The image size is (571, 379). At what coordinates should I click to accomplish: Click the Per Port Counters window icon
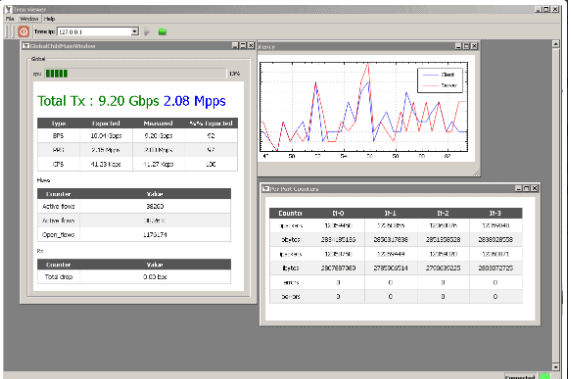(x=266, y=189)
